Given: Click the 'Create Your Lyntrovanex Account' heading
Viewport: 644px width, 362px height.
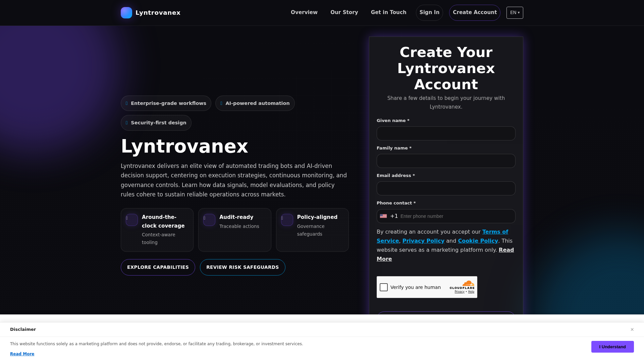Looking at the screenshot, I should [x=446, y=68].
